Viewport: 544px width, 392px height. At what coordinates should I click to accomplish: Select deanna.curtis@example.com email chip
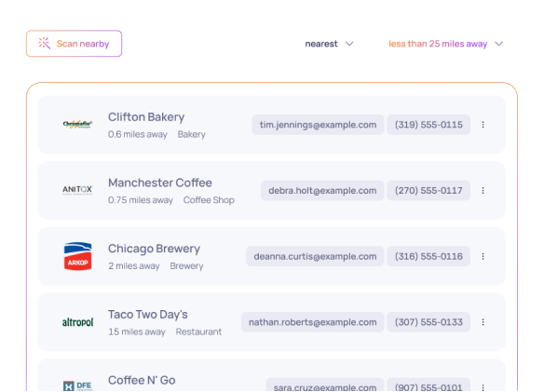(315, 256)
